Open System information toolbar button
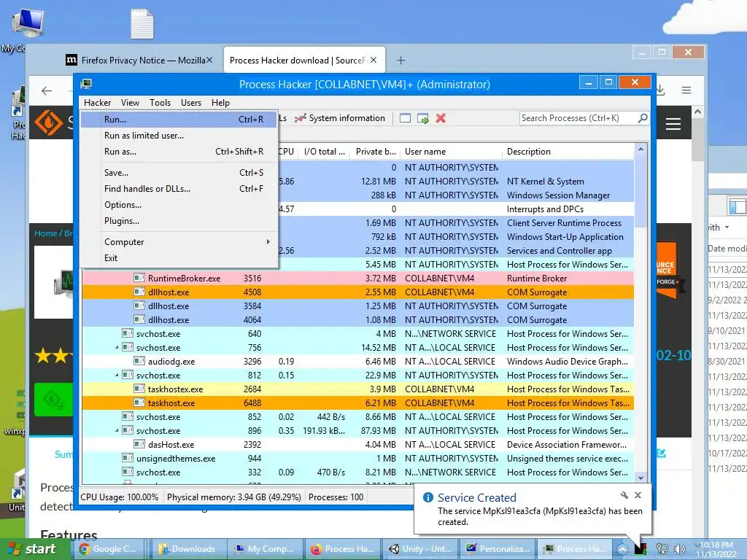The width and height of the screenshot is (747, 560). [340, 118]
